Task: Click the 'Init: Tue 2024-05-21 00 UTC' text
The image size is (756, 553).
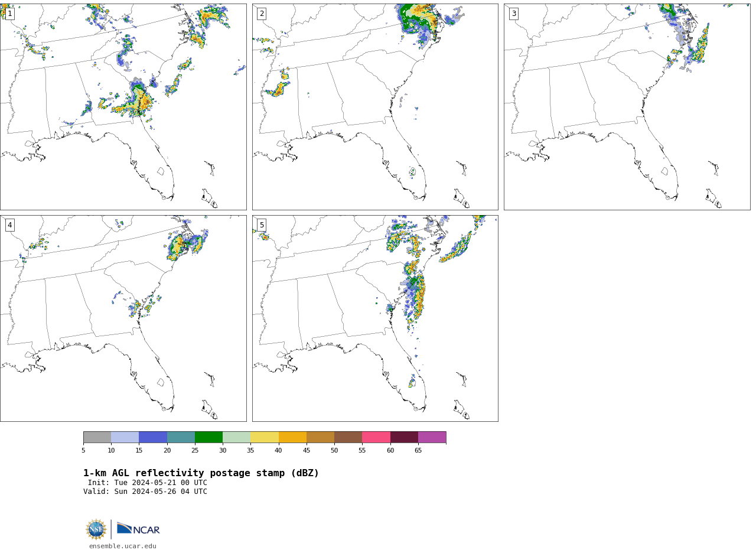Action: 148,483
